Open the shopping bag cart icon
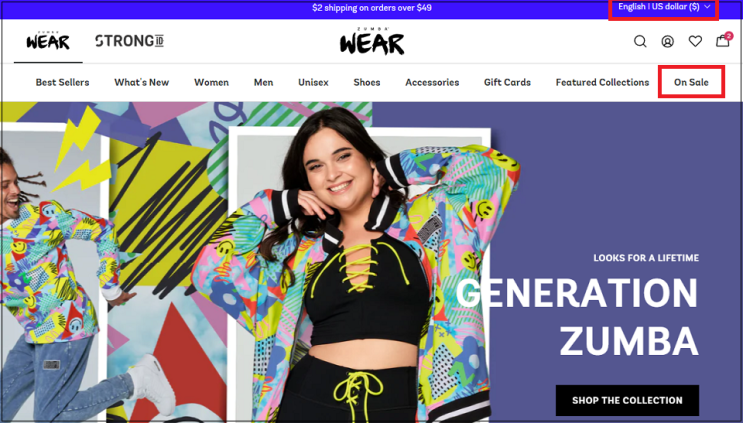This screenshot has height=423, width=743. tap(723, 40)
